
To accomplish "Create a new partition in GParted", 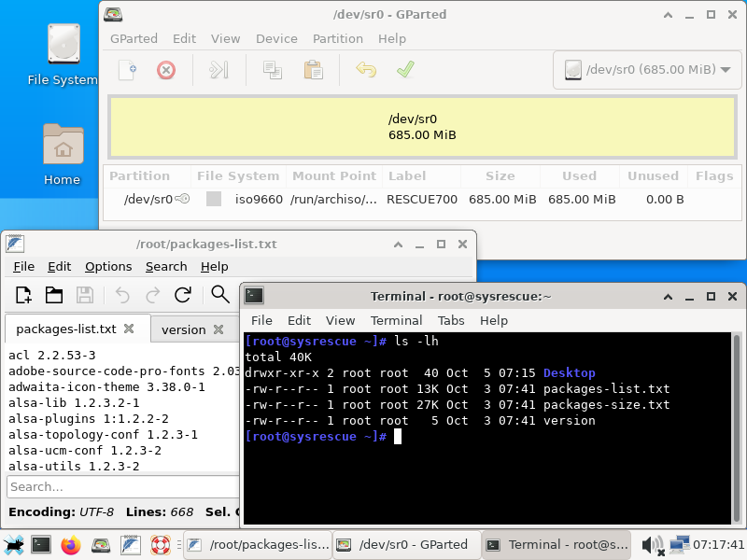I will click(x=126, y=69).
